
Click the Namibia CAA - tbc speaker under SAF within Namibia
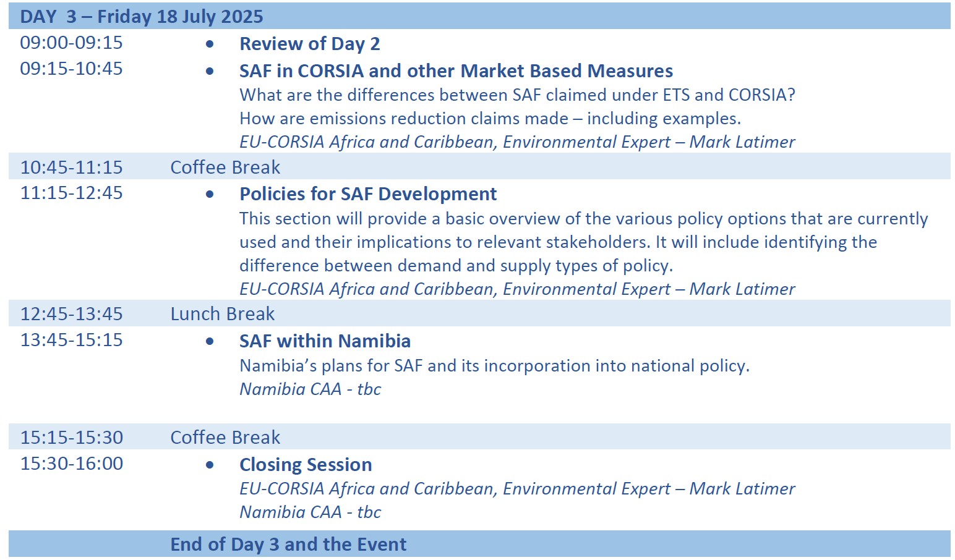click(x=310, y=389)
